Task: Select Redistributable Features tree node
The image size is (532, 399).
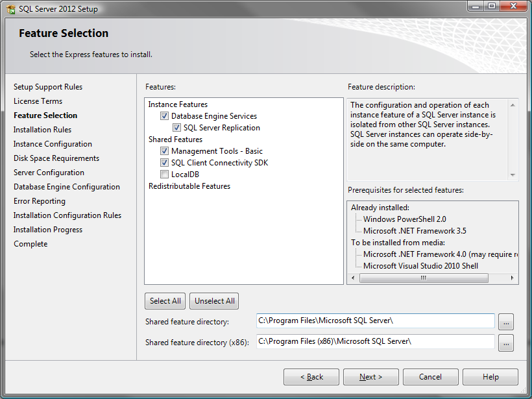Action: click(x=189, y=186)
